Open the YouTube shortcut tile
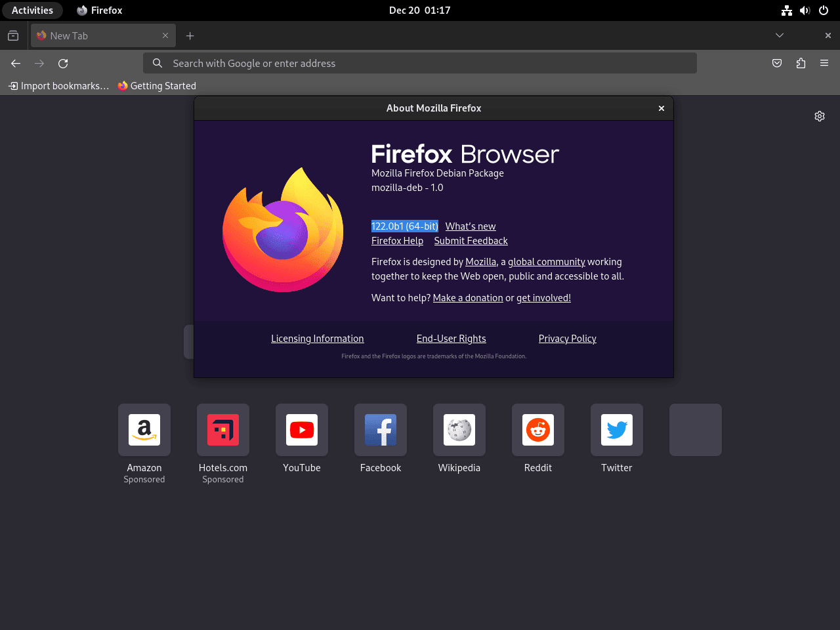This screenshot has height=630, width=840. (x=302, y=430)
